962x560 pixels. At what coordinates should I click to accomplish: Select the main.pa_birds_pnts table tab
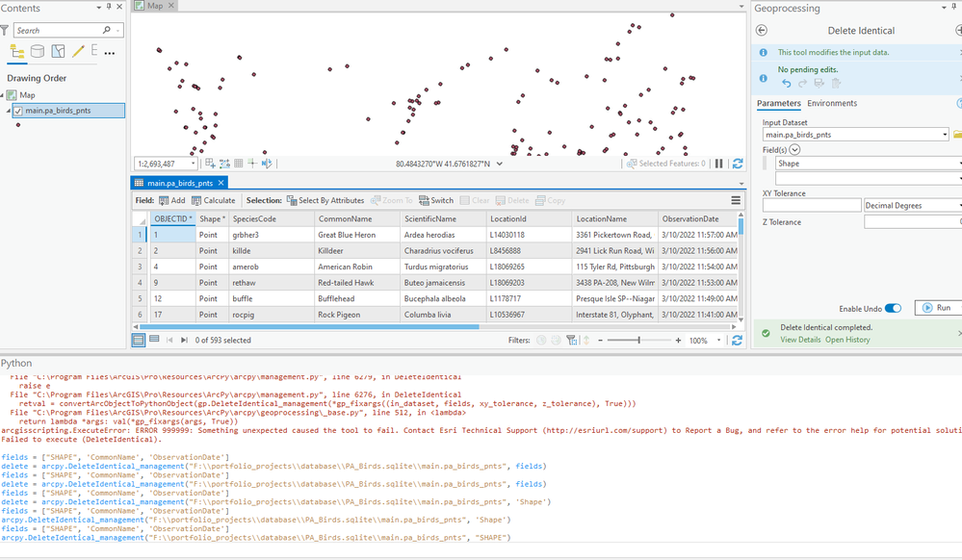(x=178, y=183)
